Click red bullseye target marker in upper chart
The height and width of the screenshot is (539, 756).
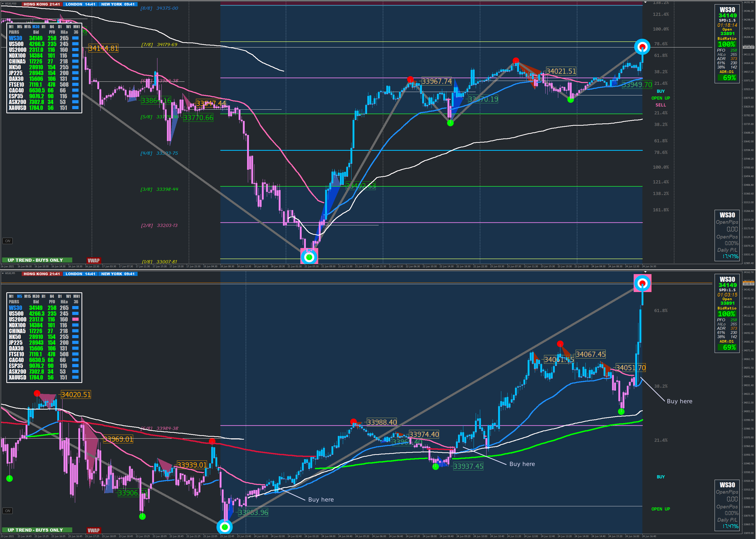pos(642,47)
